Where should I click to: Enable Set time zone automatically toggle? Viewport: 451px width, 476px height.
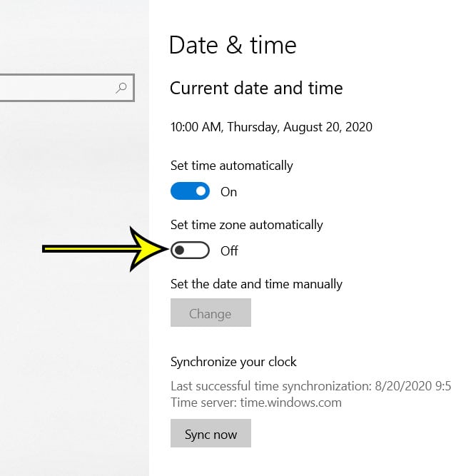[x=190, y=250]
